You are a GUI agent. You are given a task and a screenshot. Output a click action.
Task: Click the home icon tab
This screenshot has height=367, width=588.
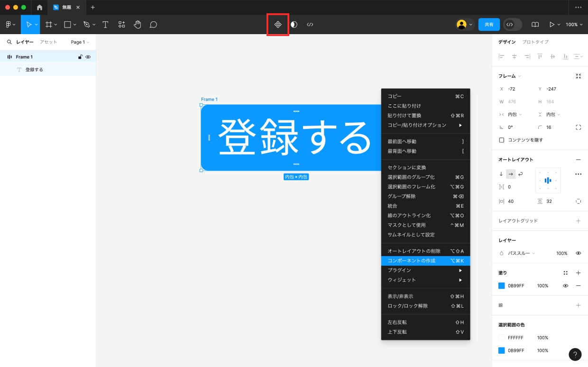(39, 8)
